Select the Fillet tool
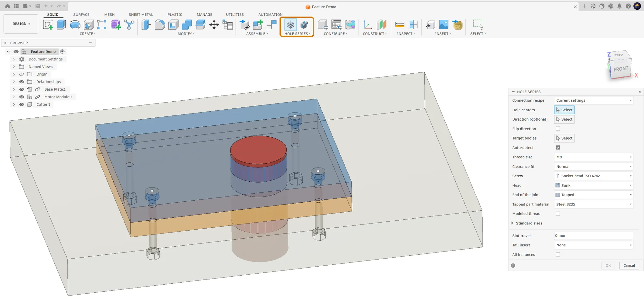 click(160, 24)
